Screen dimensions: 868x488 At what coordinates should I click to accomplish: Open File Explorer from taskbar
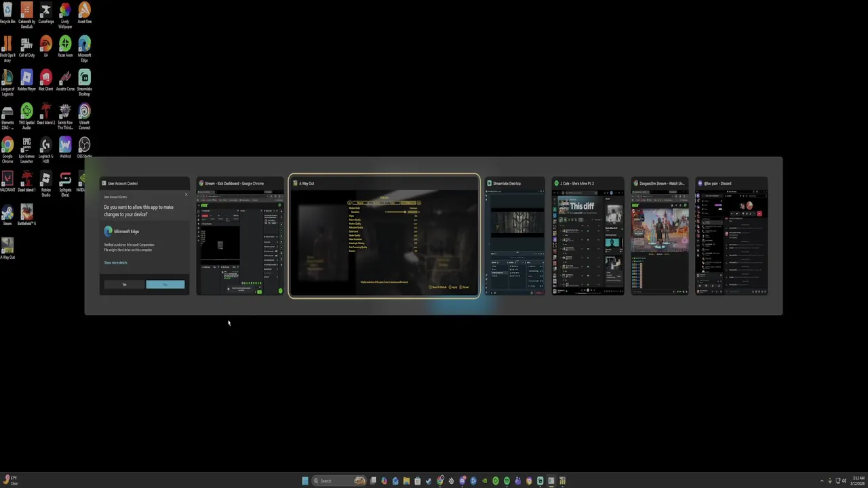pyautogui.click(x=406, y=481)
